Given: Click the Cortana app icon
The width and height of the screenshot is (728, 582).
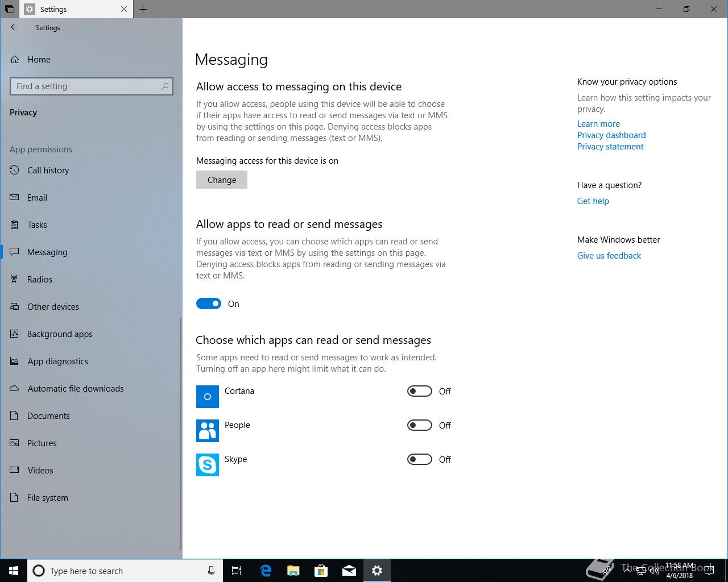Looking at the screenshot, I should (x=208, y=397).
